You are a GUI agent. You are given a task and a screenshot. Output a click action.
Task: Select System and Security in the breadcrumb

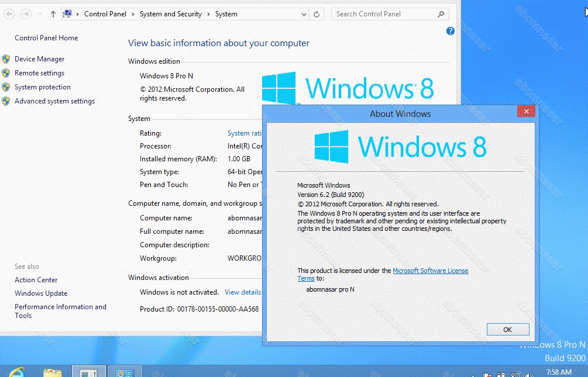tap(171, 14)
